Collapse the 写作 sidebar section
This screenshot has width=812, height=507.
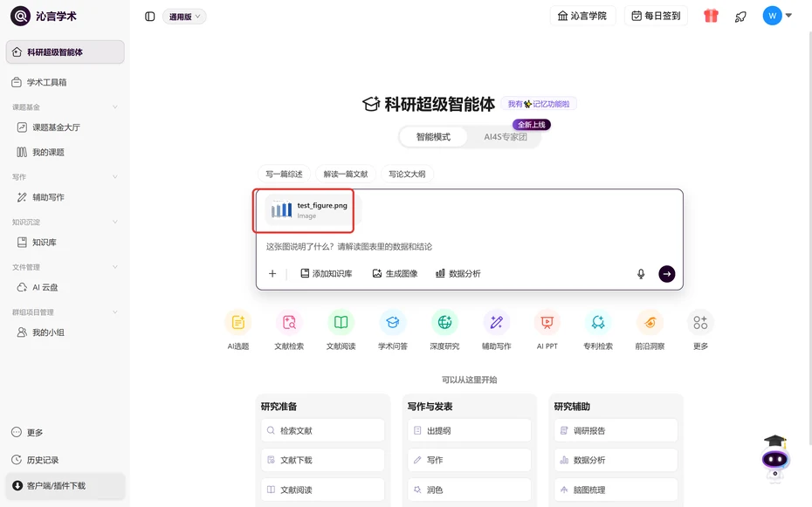[x=115, y=177]
